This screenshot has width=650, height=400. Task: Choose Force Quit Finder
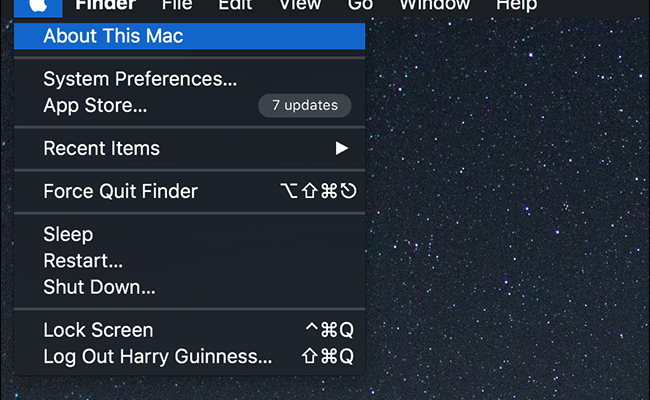(120, 191)
